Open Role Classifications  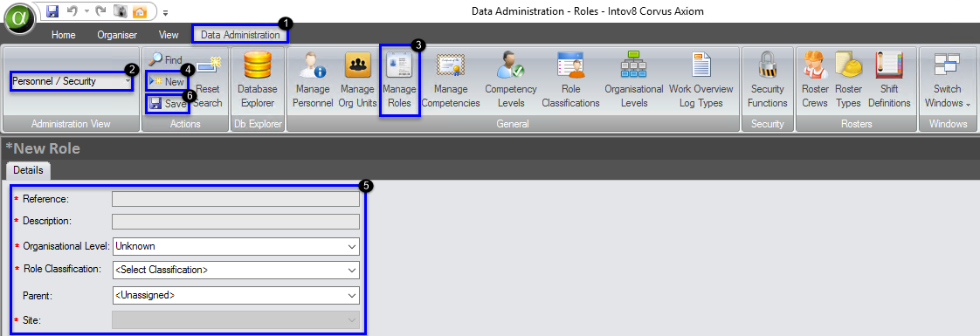pos(570,80)
